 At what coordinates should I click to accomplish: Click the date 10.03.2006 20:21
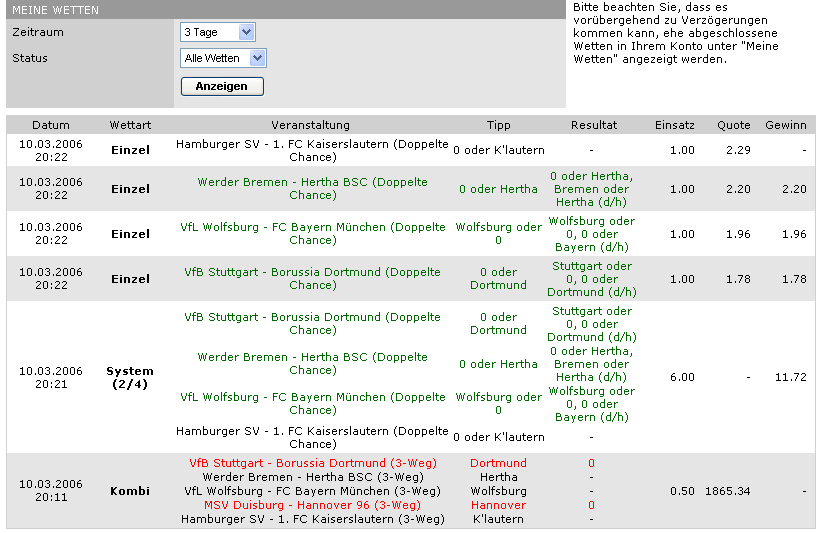pos(51,377)
